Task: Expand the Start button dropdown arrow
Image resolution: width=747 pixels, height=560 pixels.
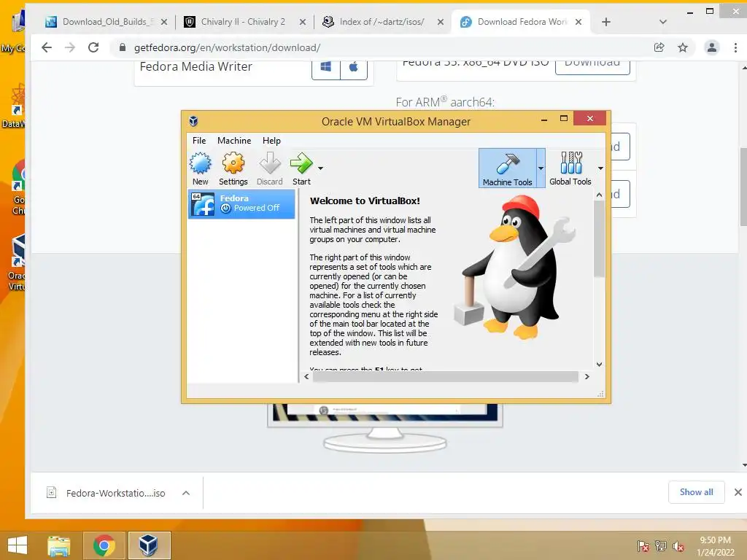Action: point(321,168)
